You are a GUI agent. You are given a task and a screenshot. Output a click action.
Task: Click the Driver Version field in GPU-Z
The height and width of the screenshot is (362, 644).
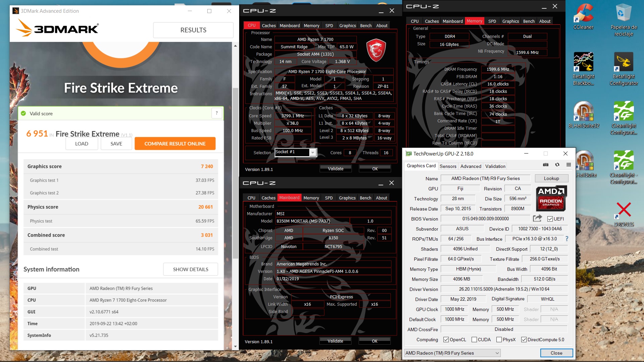504,289
